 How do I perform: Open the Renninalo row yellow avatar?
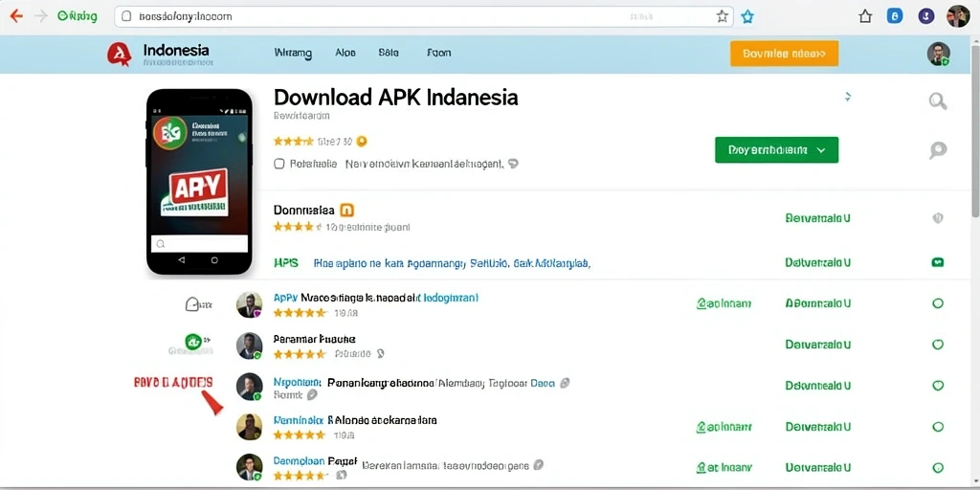(249, 426)
